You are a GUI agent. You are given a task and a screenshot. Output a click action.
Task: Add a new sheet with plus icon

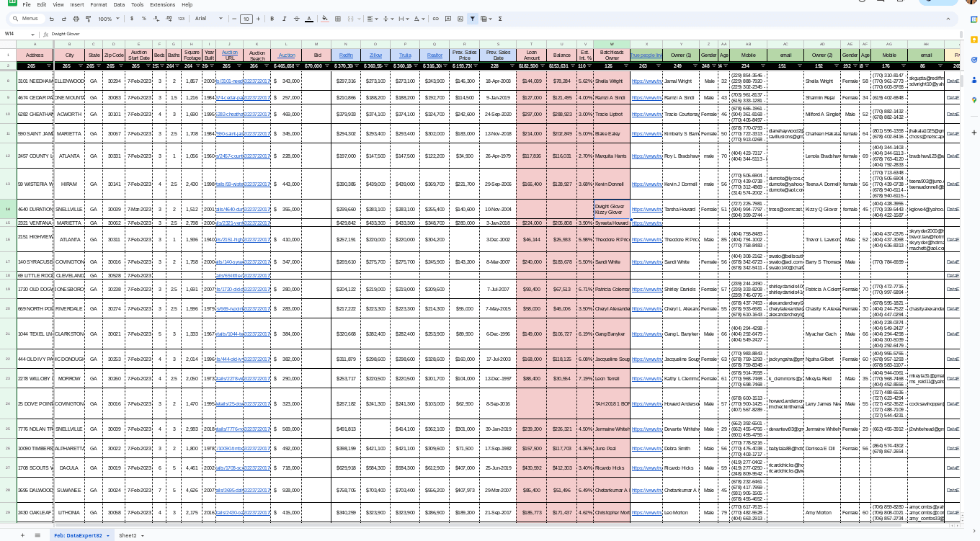[22, 535]
